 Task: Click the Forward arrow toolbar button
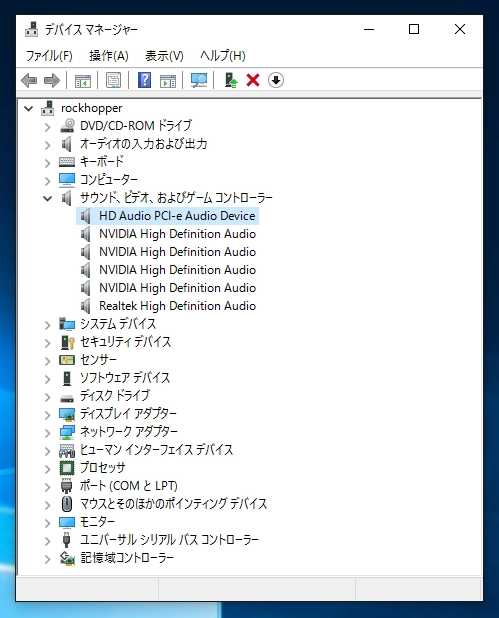coord(52,80)
